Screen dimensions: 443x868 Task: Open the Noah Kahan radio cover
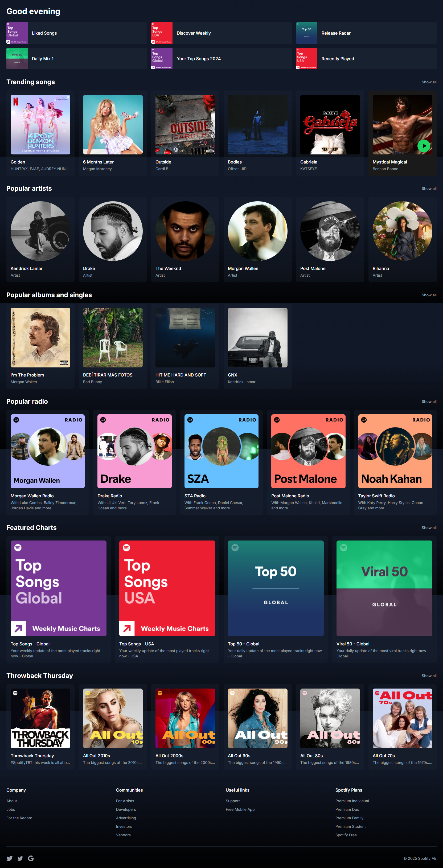tap(395, 452)
